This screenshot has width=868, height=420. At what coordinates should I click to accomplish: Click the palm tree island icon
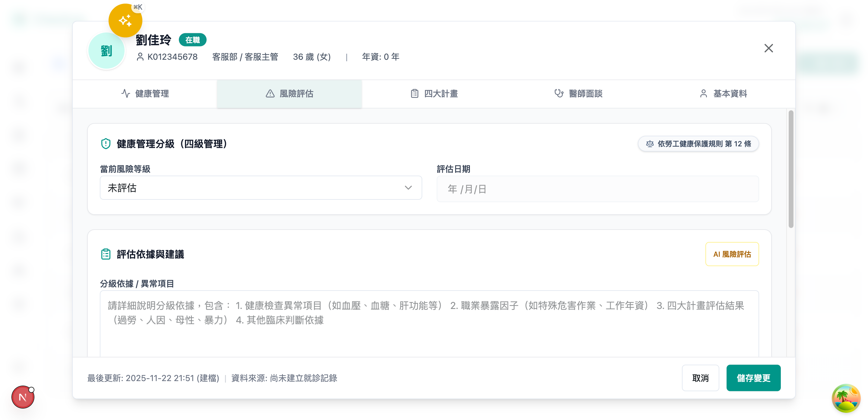[846, 398]
